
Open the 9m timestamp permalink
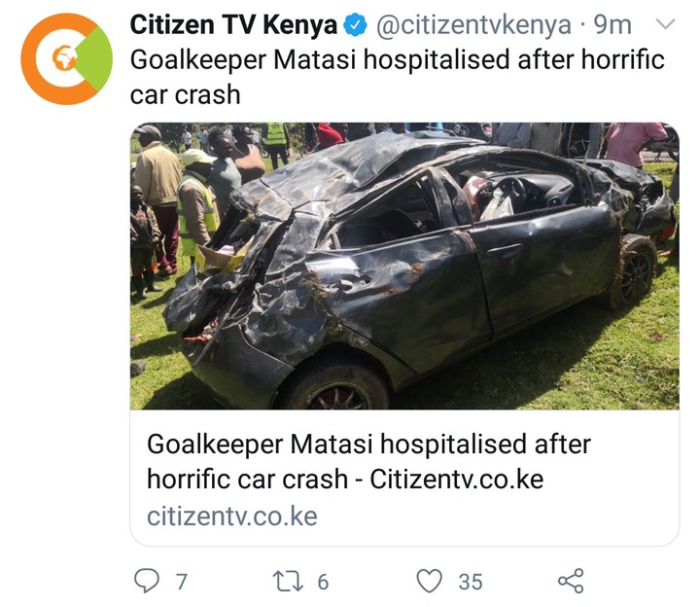pos(612,25)
